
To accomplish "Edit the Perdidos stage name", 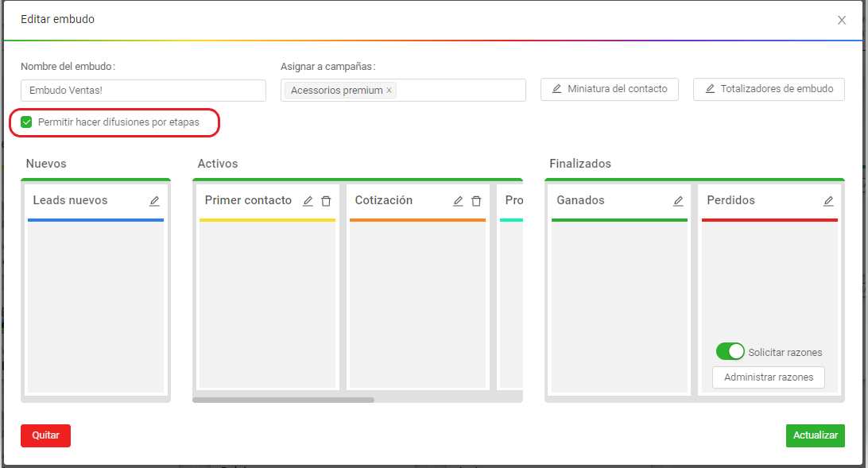I will coord(828,201).
